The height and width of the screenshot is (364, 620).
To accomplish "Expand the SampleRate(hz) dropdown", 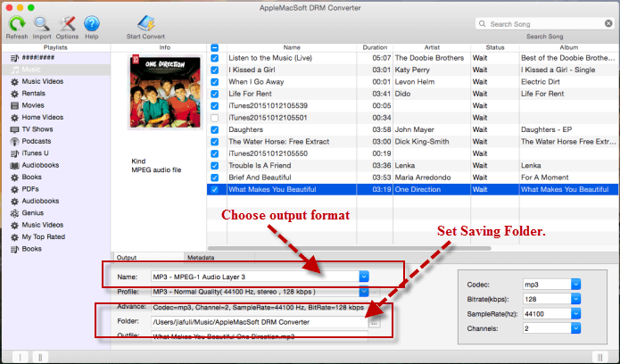I will [575, 314].
